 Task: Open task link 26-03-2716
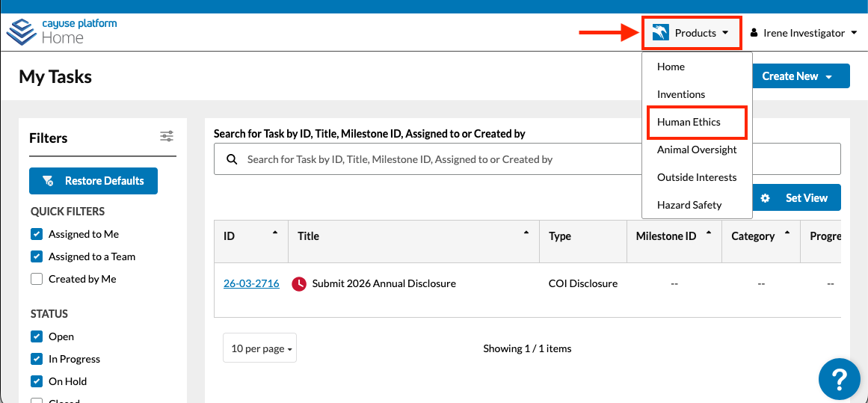pos(251,283)
